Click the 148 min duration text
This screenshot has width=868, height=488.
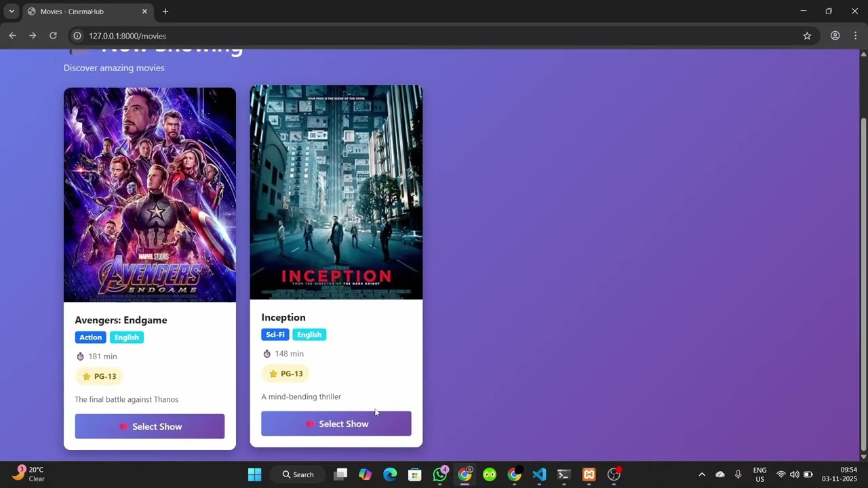click(289, 354)
